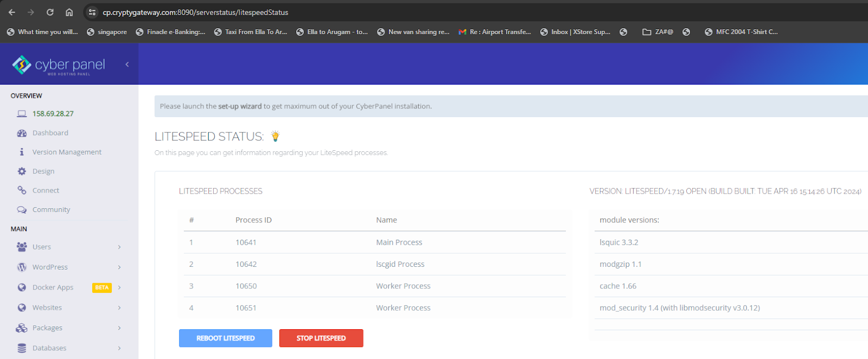Expand the WordPress submenu arrow
Screen dimensions: 868x359
(119, 267)
